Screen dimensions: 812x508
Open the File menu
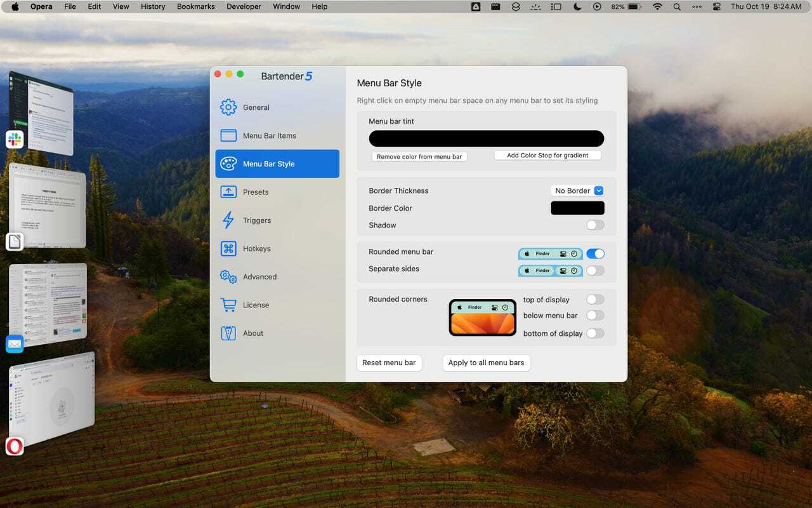coord(70,6)
